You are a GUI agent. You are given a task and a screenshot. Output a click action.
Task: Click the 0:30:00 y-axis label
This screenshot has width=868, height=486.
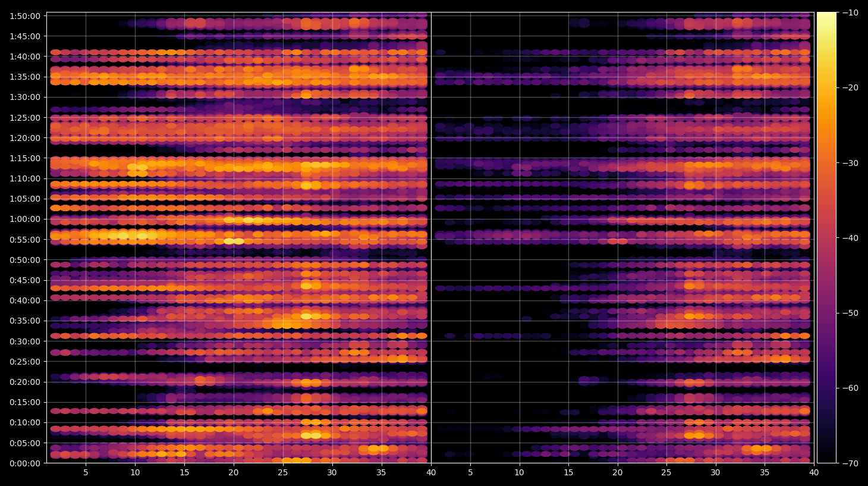pos(25,341)
